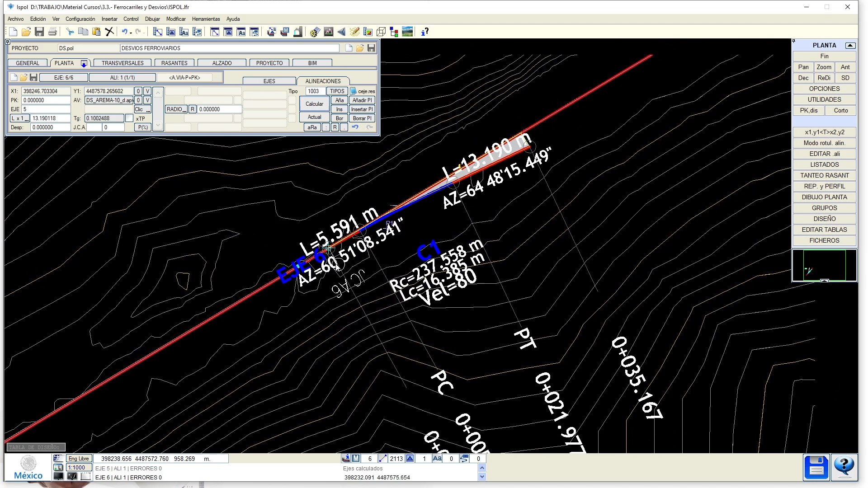This screenshot has height=488, width=868.
Task: Open the PLANTA tab blue dropdown icon
Action: coord(84,63)
